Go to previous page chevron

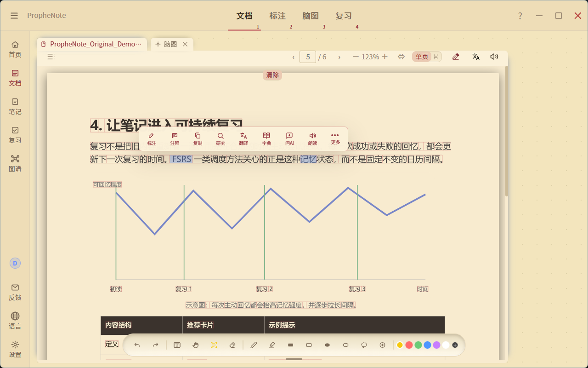pos(294,57)
